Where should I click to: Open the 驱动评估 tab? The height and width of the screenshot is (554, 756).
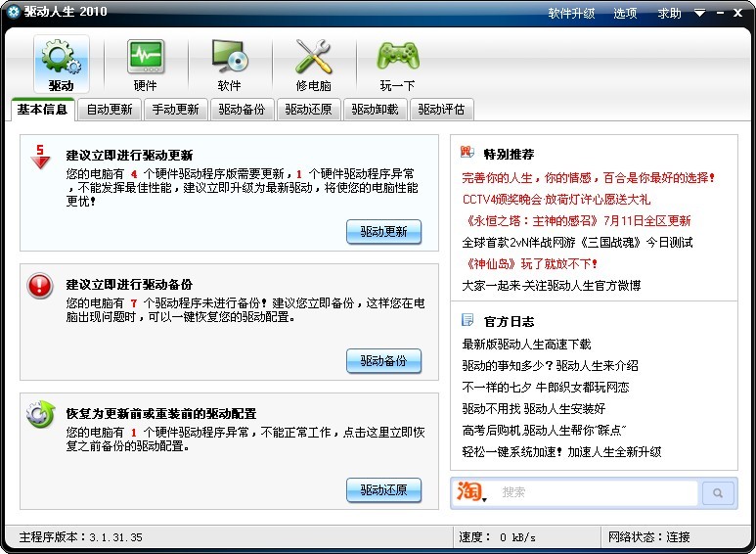441,110
